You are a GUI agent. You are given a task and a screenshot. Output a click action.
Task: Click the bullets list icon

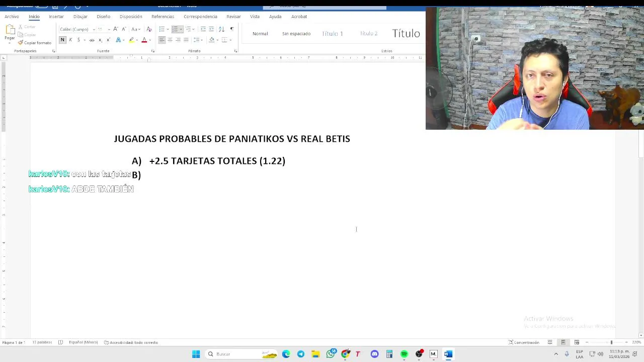pos(162,29)
